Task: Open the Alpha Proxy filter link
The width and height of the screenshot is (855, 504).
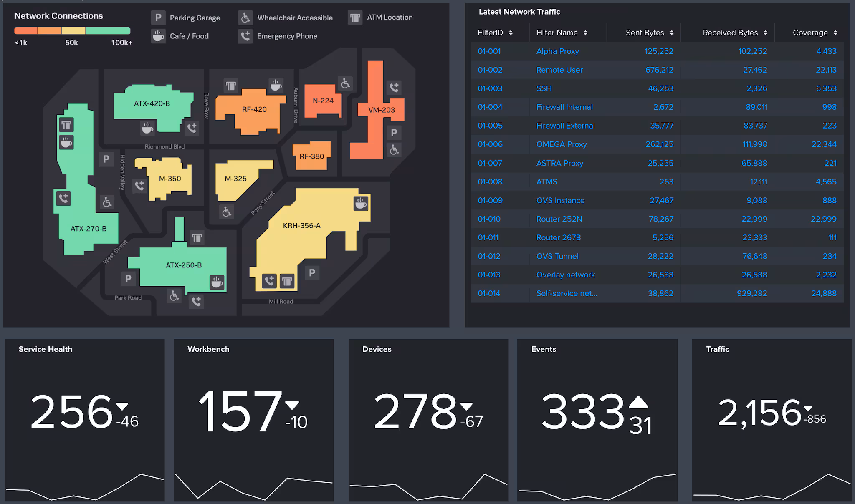Action: [x=557, y=51]
